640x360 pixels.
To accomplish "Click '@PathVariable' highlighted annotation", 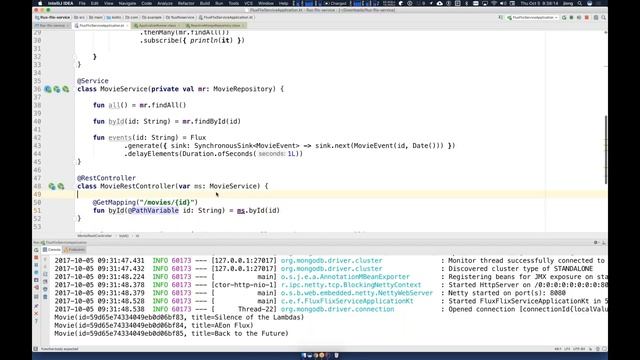I will [153, 210].
